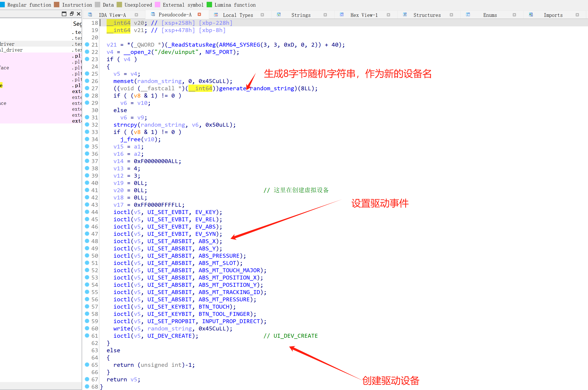The image size is (588, 390).
Task: Click the Enums tab icon
Action: (x=468, y=15)
